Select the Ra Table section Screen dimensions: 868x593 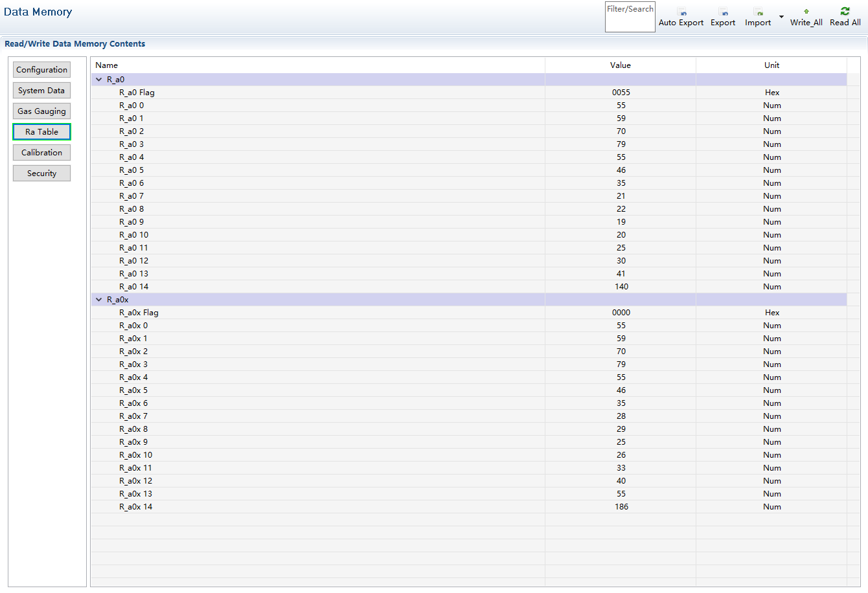(x=41, y=132)
